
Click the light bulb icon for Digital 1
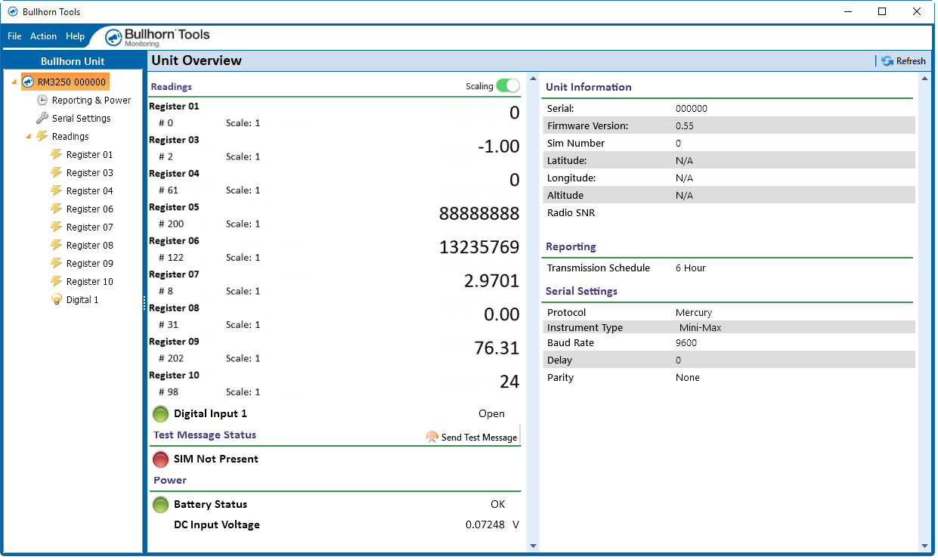56,299
